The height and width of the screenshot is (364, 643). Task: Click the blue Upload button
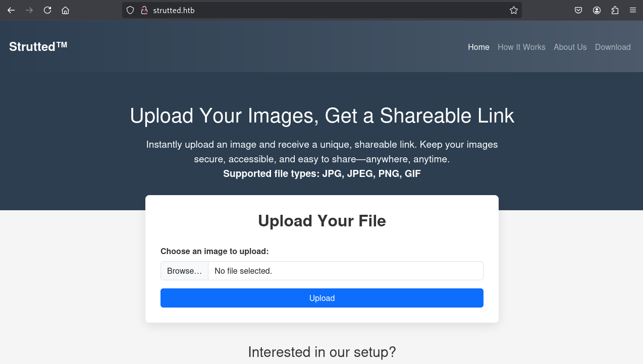[322, 298]
